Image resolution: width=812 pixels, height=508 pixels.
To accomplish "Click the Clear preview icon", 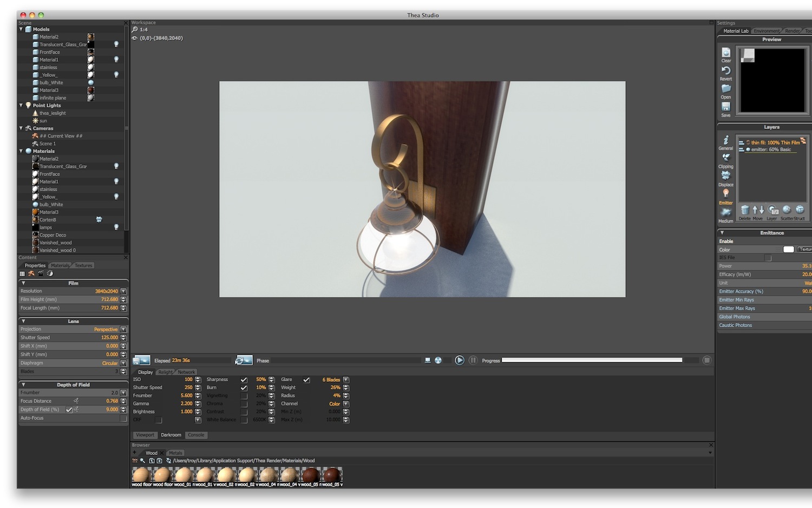I will [726, 53].
